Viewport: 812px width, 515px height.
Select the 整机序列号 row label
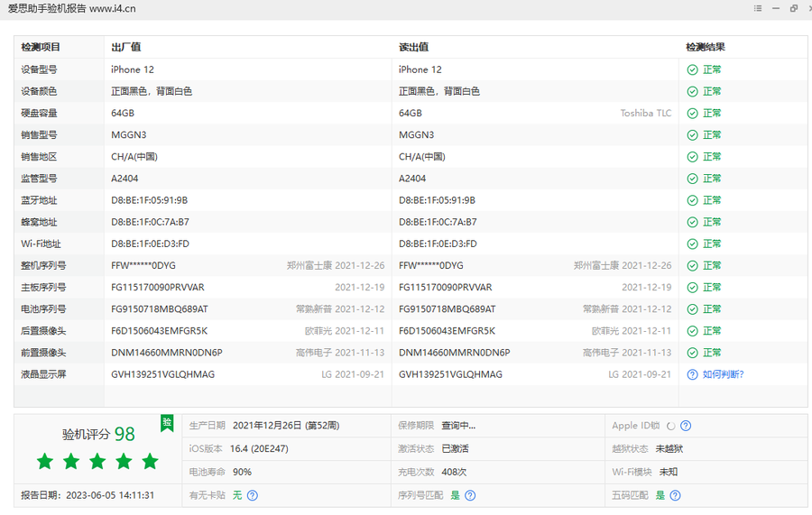click(x=43, y=266)
